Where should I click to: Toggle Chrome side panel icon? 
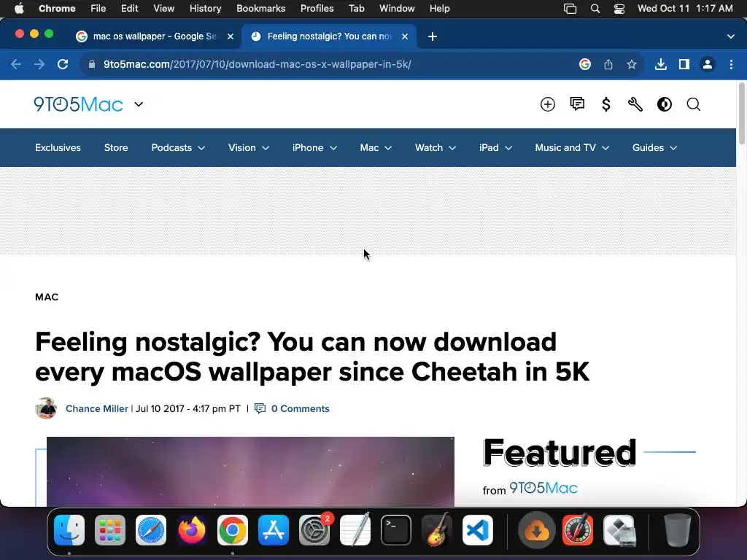point(684,64)
